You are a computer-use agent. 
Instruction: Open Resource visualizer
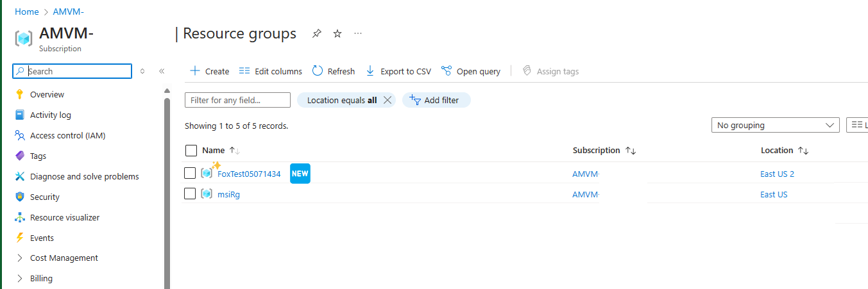[x=64, y=217]
